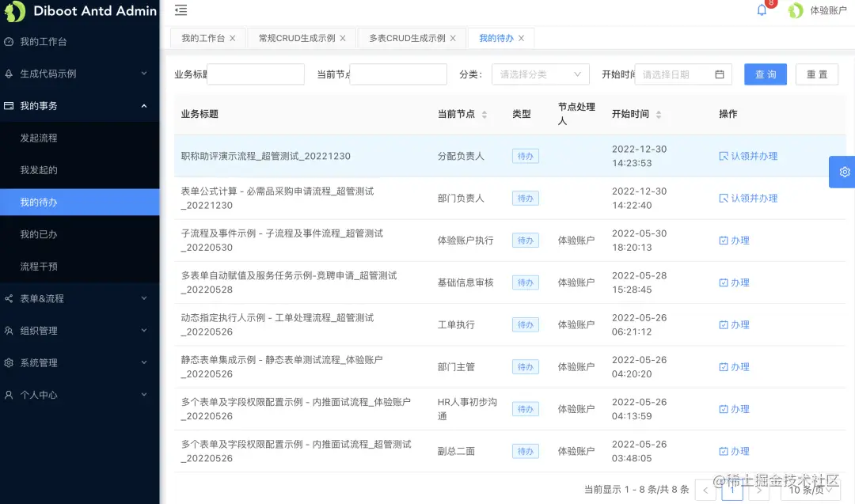Click the 重置 reset button

816,74
